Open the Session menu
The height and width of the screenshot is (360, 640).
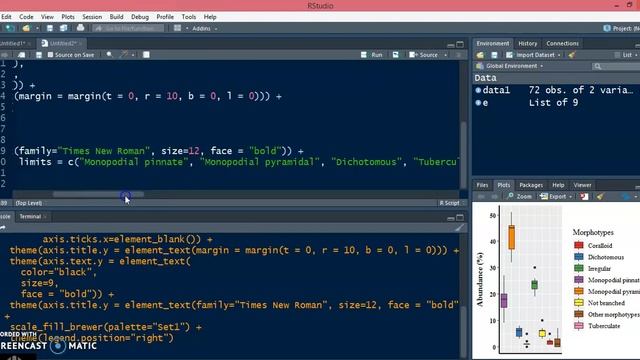click(x=92, y=17)
